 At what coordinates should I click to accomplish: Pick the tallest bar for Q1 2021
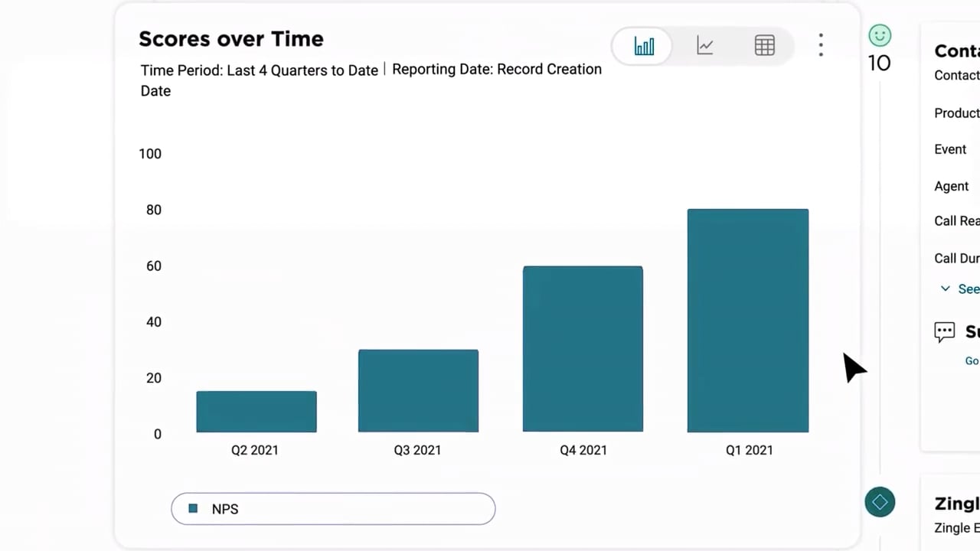point(747,321)
